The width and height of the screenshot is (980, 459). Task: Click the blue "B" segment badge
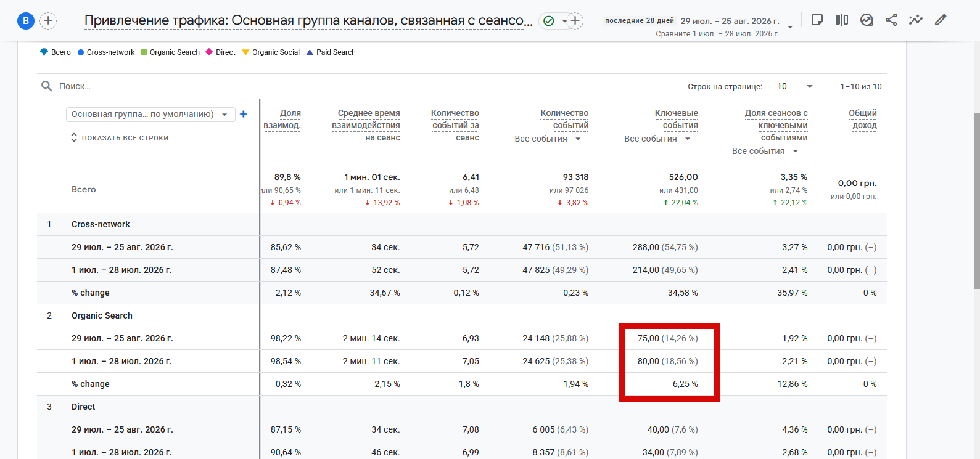pyautogui.click(x=25, y=20)
